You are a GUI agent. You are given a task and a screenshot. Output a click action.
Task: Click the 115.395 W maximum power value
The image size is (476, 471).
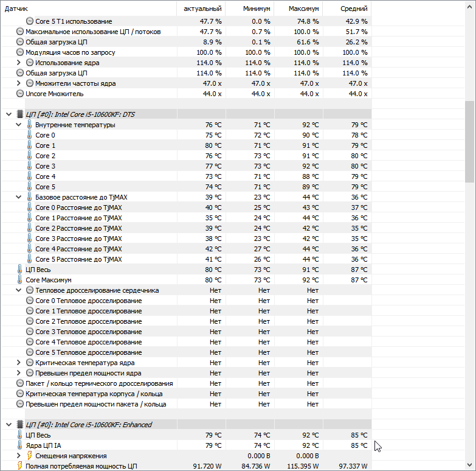pyautogui.click(x=303, y=466)
